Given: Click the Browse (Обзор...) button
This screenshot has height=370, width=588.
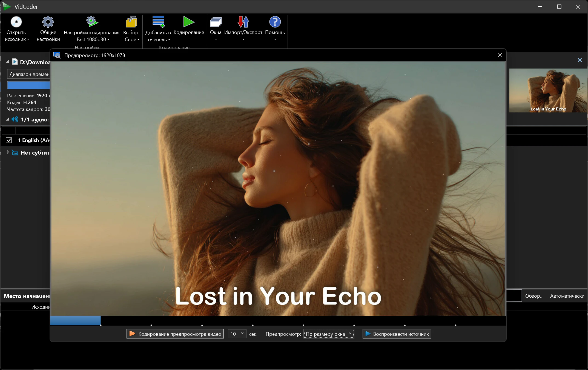Looking at the screenshot, I should pos(534,296).
